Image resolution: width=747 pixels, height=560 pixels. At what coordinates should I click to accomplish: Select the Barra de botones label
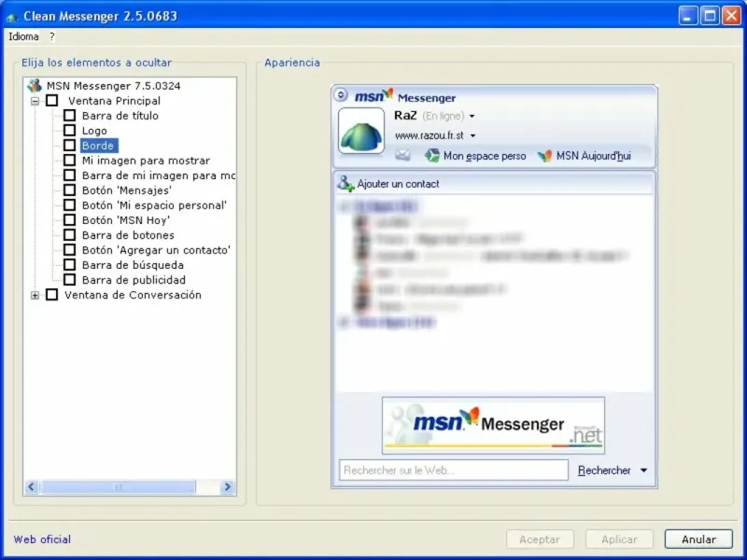(128, 235)
